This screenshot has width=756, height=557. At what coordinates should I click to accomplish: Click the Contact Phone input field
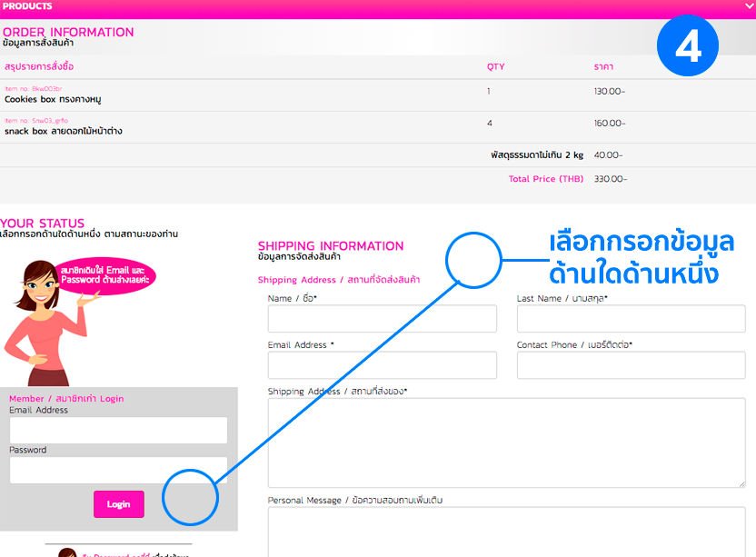pyautogui.click(x=631, y=365)
